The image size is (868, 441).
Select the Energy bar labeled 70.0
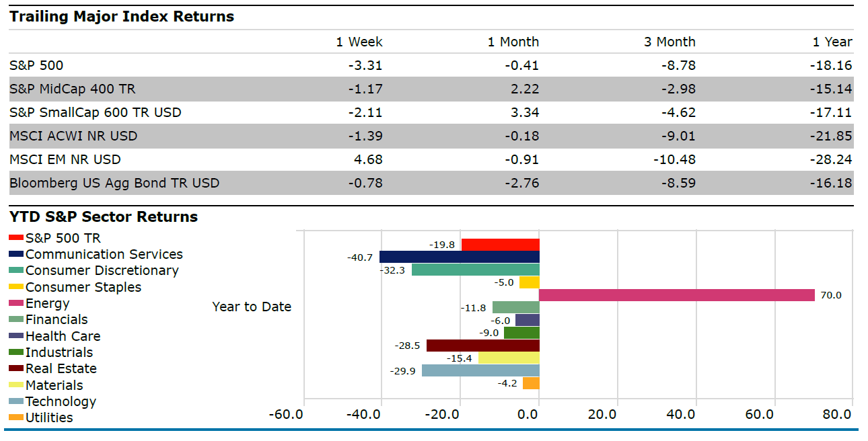(676, 294)
